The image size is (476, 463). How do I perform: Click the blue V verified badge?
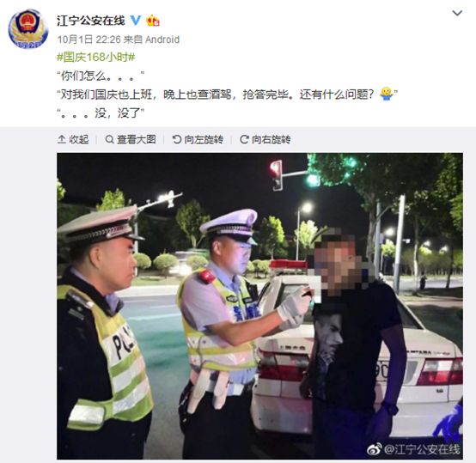click(x=136, y=21)
